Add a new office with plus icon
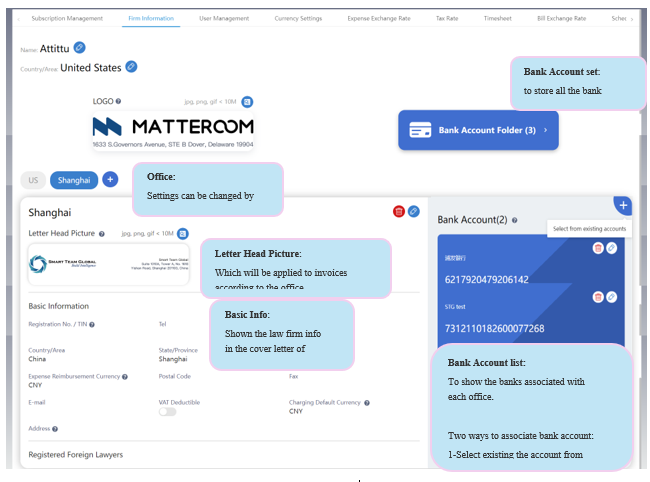650x482 pixels. click(110, 179)
